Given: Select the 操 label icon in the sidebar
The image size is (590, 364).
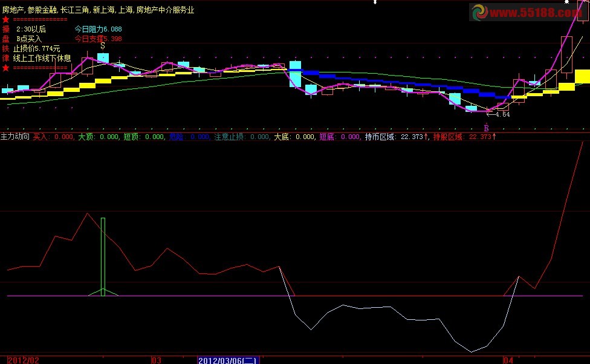Looking at the screenshot, I should [x=5, y=28].
